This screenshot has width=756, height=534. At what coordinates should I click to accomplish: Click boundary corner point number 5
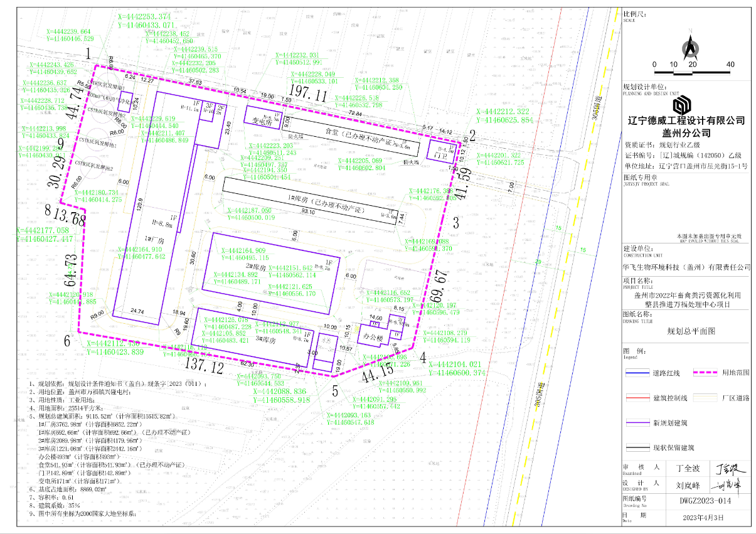335,391
